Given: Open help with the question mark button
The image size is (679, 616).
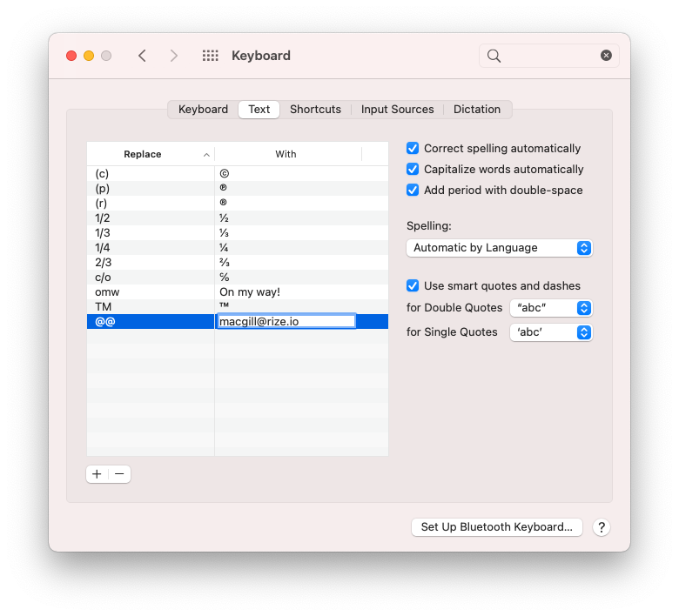Looking at the screenshot, I should [601, 527].
